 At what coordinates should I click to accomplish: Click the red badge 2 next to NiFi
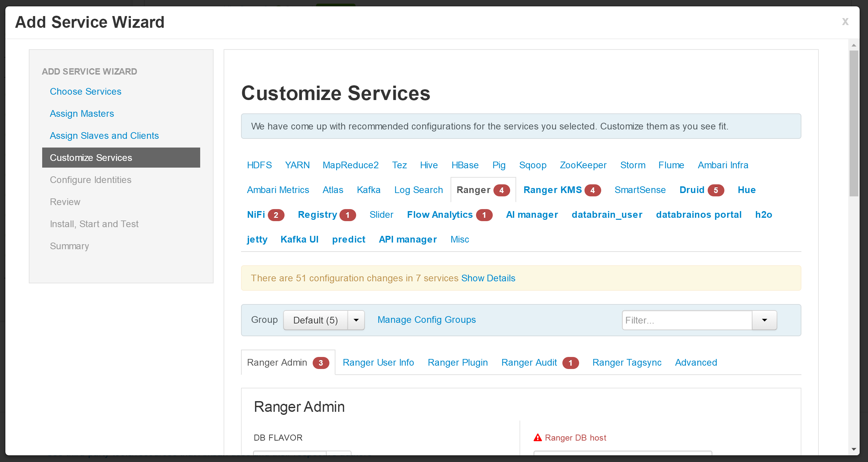[x=276, y=215]
